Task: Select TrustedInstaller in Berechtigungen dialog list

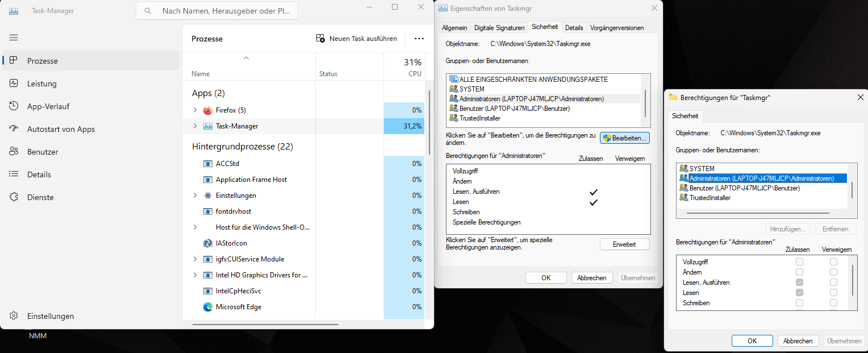Action: 704,198
